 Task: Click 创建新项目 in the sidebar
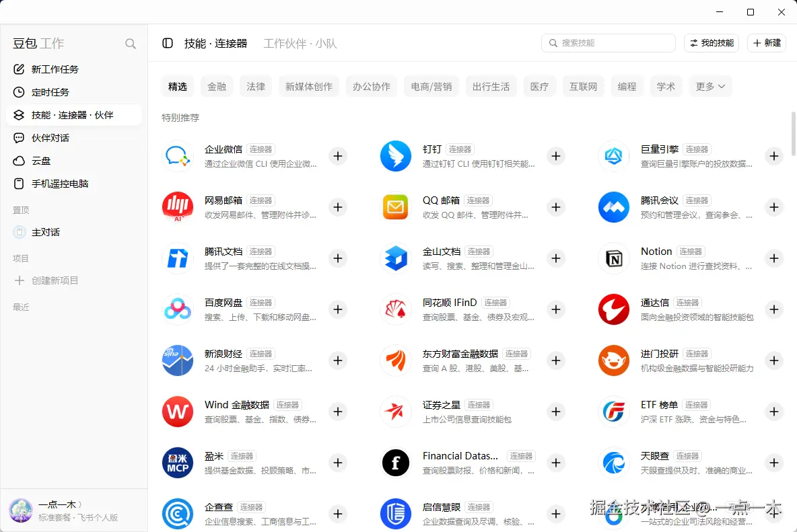click(74, 280)
